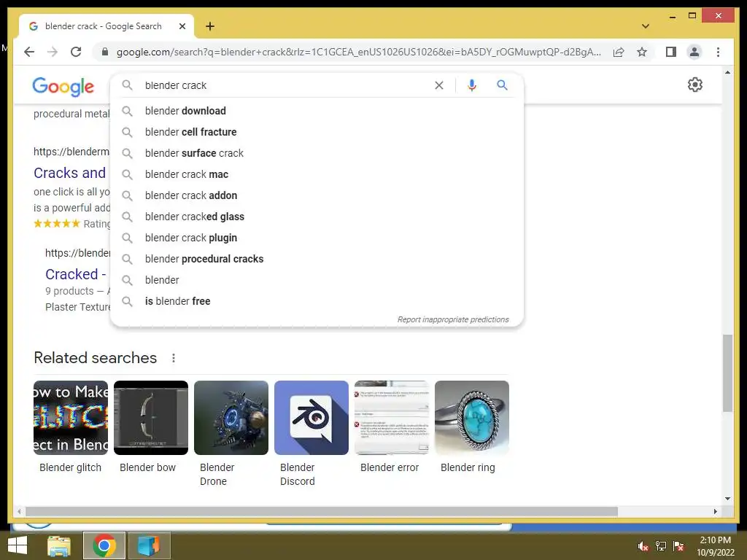Open the Blender glitch thumbnail

(x=71, y=418)
